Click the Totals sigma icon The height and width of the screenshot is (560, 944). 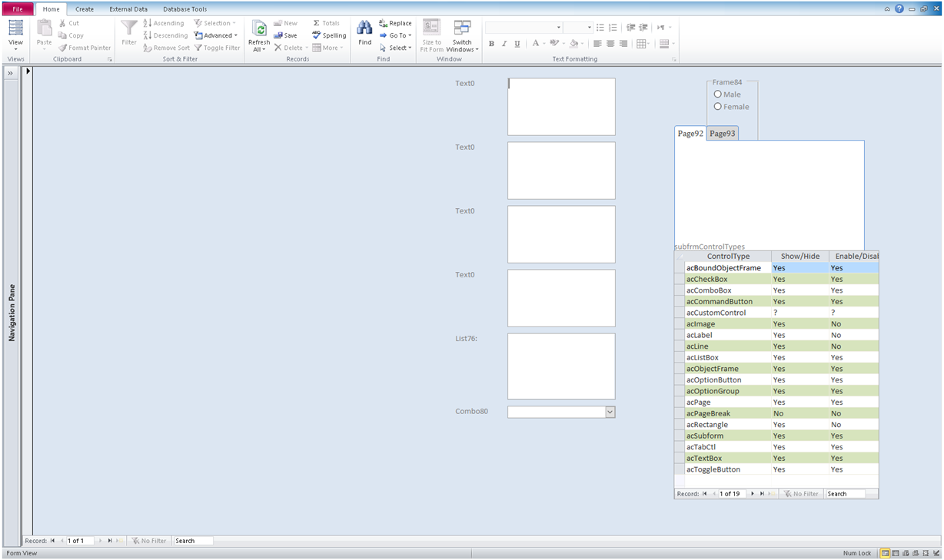[316, 23]
